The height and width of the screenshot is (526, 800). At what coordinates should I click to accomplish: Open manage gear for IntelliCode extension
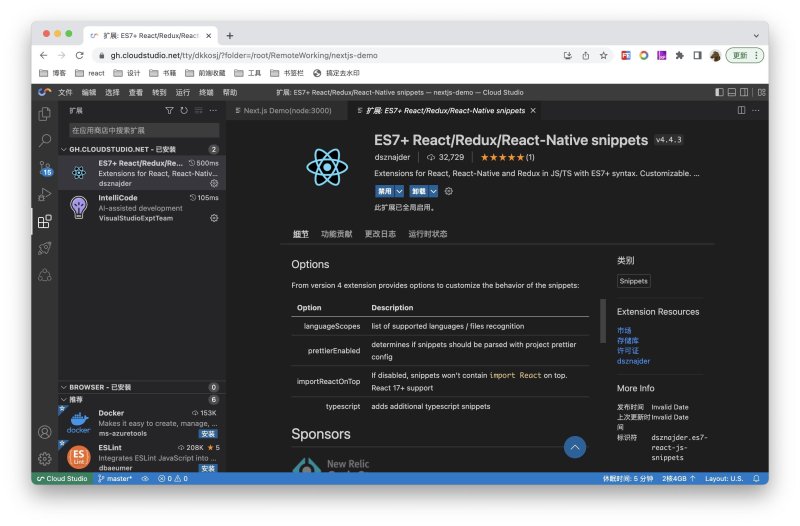pyautogui.click(x=214, y=218)
